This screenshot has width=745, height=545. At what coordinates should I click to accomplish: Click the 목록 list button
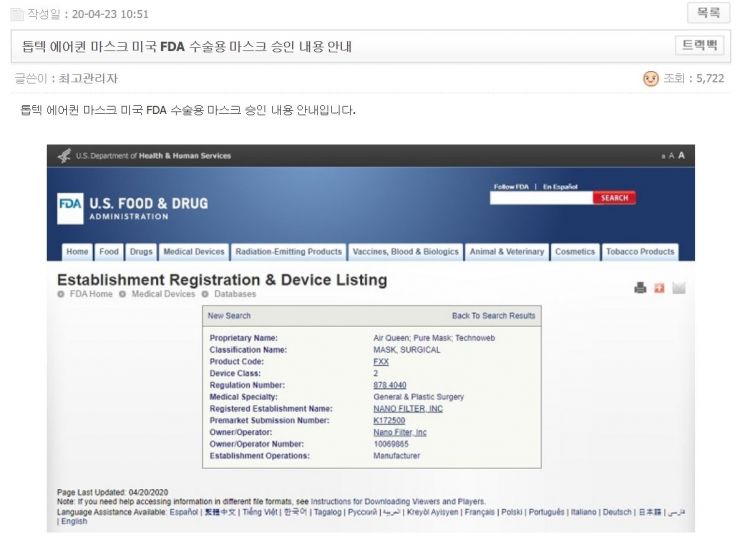click(x=707, y=13)
